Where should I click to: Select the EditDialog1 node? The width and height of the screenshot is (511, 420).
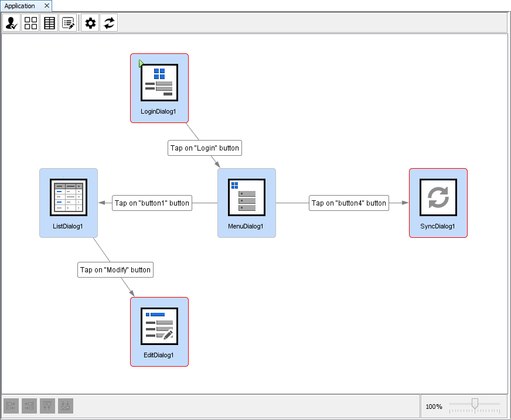159,331
